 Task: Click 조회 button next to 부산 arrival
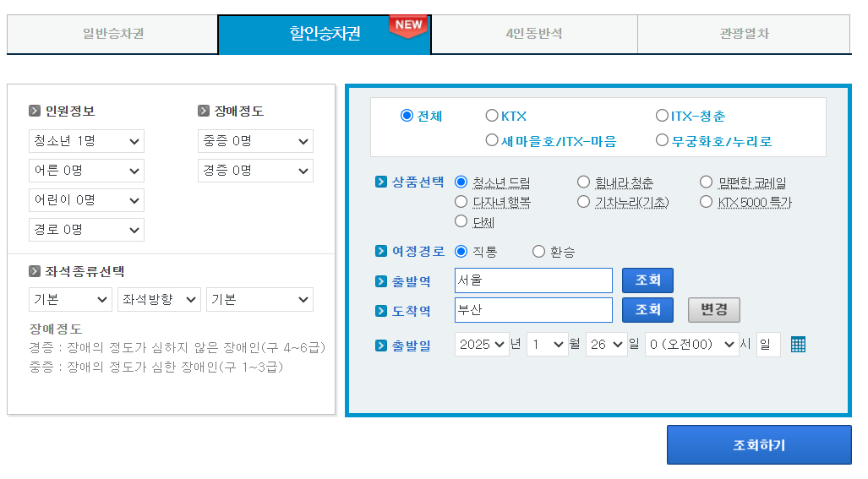[647, 310]
